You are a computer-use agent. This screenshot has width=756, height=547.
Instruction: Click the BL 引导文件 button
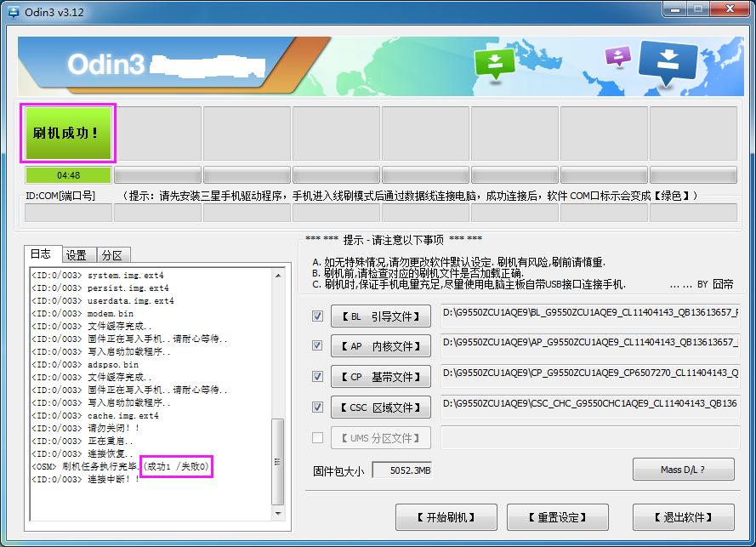[380, 316]
